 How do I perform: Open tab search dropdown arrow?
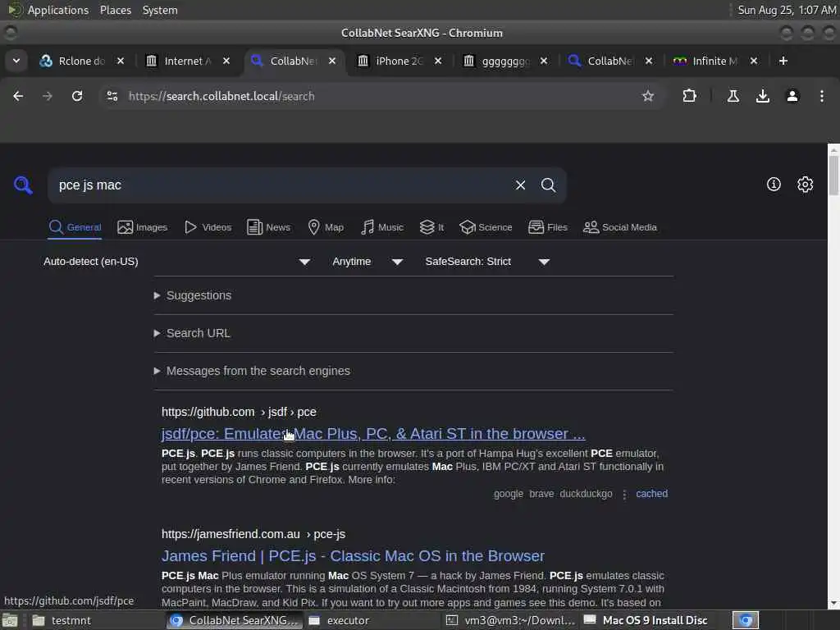click(16, 61)
